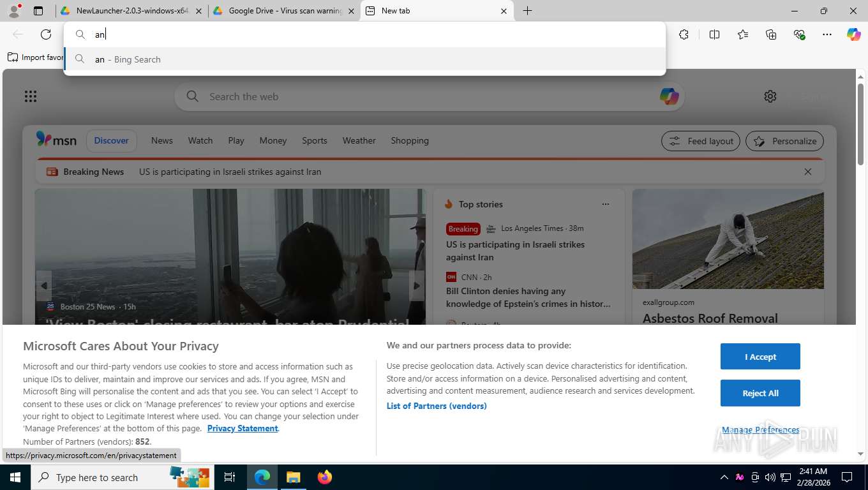Dismiss the Breaking News banner

[x=808, y=172]
